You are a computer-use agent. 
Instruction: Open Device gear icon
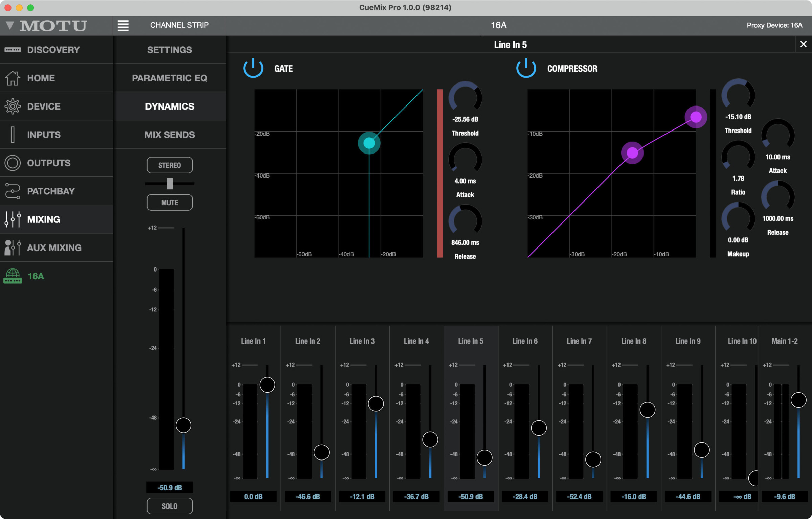pyautogui.click(x=13, y=107)
